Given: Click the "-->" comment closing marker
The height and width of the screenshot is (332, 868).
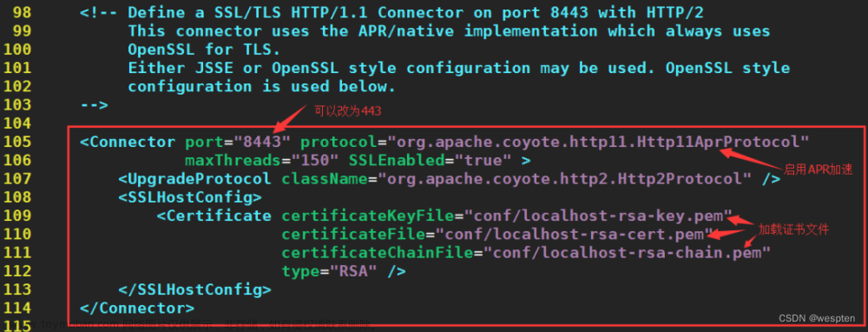Looking at the screenshot, I should (94, 105).
